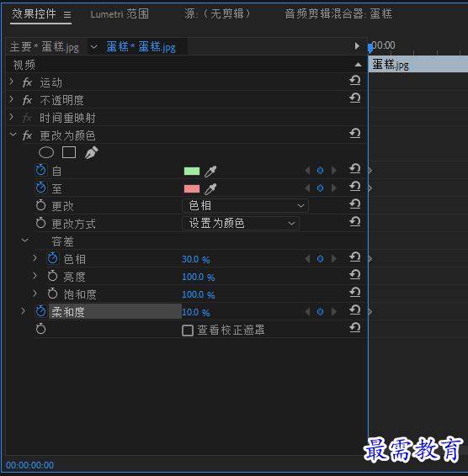Toggle animation stopwatch for 色相 tolerance
Screen dimensions: 468x476
52,258
